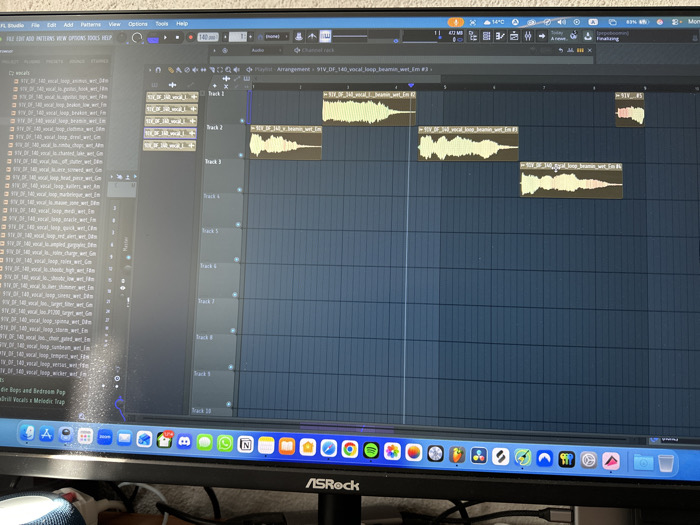The height and width of the screenshot is (525, 700).
Task: Open the Playlist options arrow menu
Action: point(150,70)
